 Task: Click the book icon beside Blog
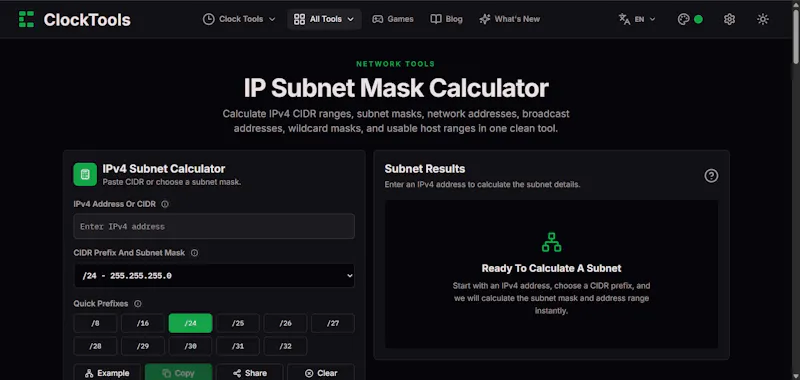point(436,19)
